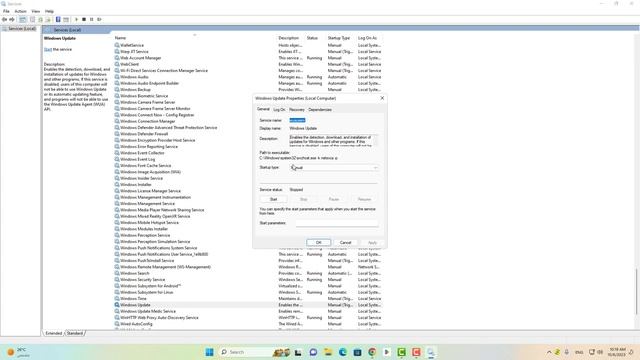Open Google Chrome from the taskbar

372,352
